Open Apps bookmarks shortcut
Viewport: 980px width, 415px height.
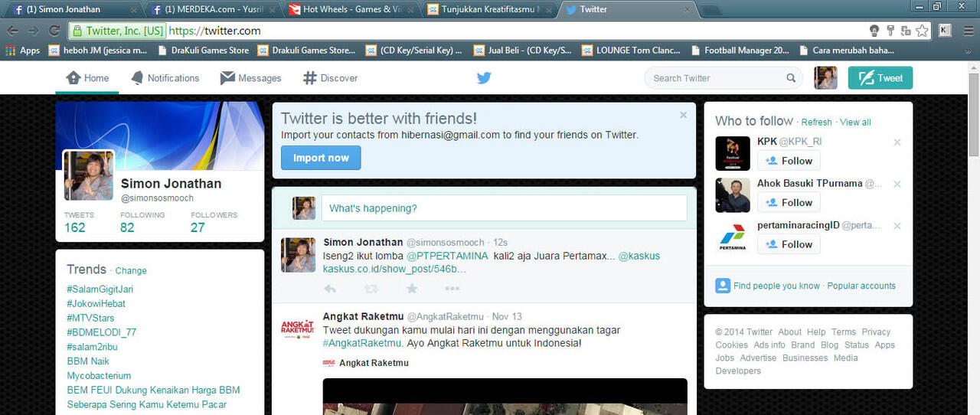coord(22,51)
